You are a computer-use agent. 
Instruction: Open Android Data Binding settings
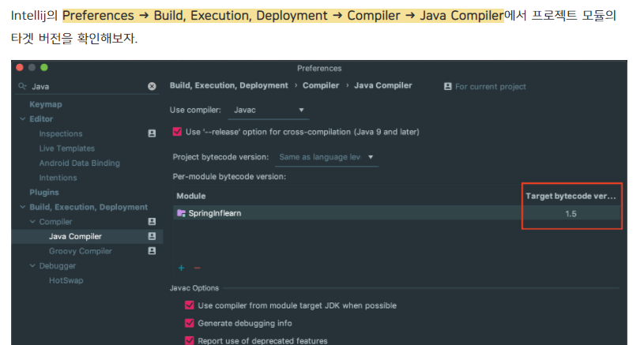[x=80, y=163]
